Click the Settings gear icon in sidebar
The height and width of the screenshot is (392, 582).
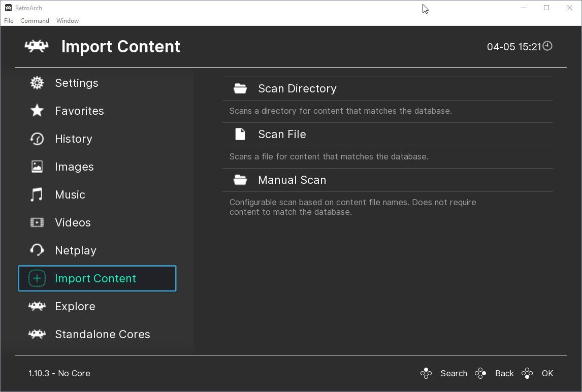click(37, 83)
